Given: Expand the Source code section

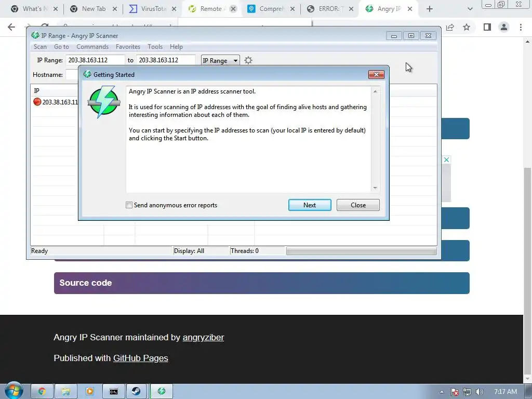Looking at the screenshot, I should tap(262, 283).
